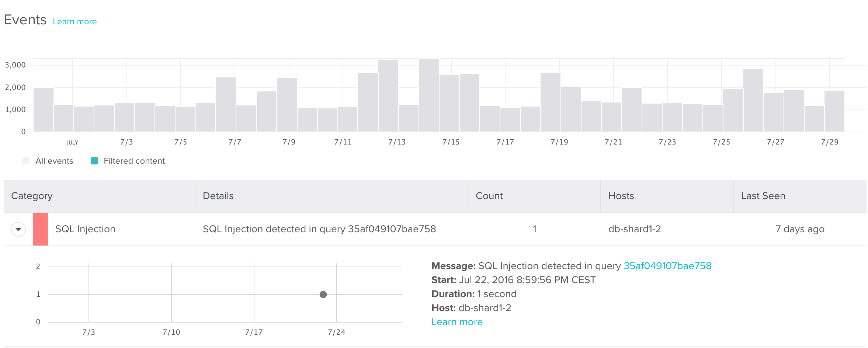Click the event dot on the detail chart
This screenshot has width=868, height=348.
pyautogui.click(x=323, y=295)
